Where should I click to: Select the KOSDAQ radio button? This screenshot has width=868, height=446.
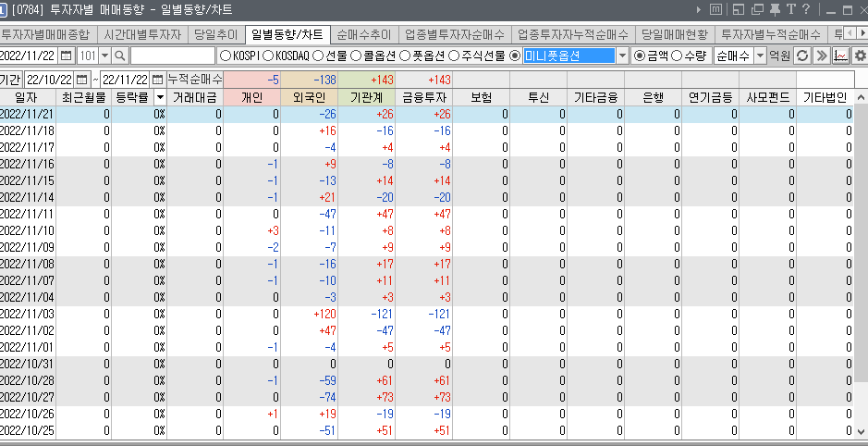coord(268,56)
